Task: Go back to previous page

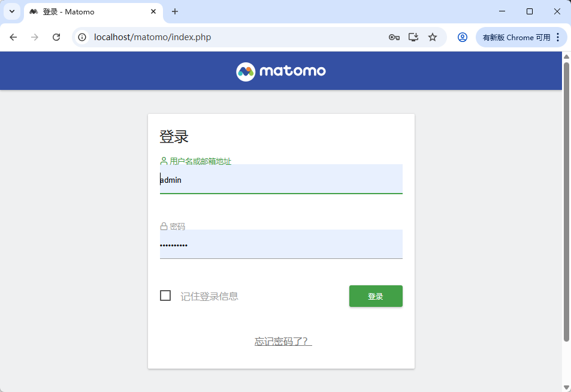Action: [13, 37]
